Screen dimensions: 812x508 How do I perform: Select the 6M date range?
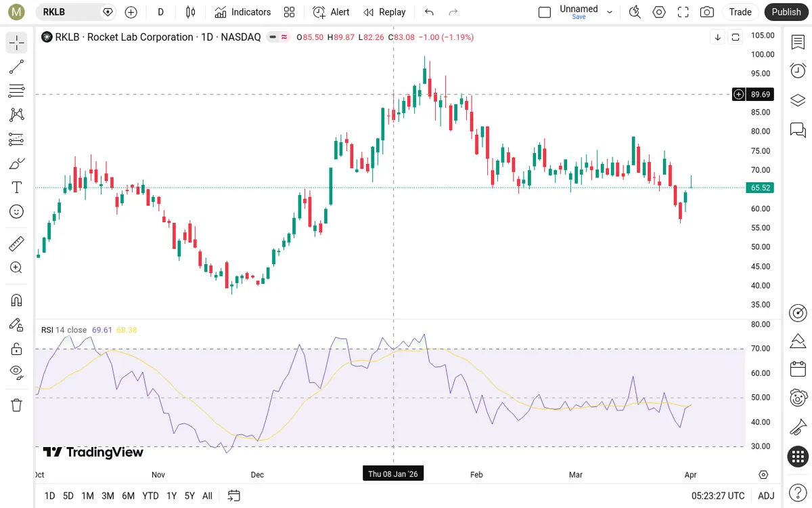click(x=128, y=496)
